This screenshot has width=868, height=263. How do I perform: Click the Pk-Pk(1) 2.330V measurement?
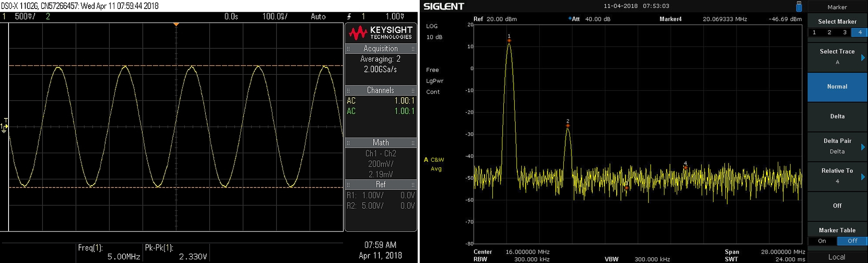point(176,252)
